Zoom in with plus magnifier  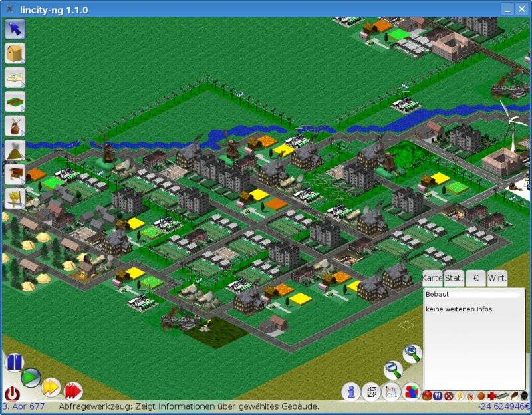(412, 354)
